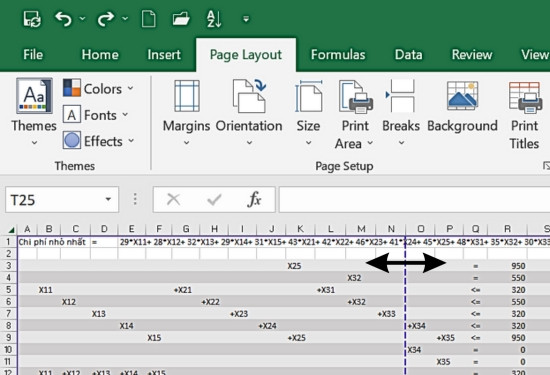
Task: Sort A to Z from Quick Access
Action: pyautogui.click(x=214, y=19)
